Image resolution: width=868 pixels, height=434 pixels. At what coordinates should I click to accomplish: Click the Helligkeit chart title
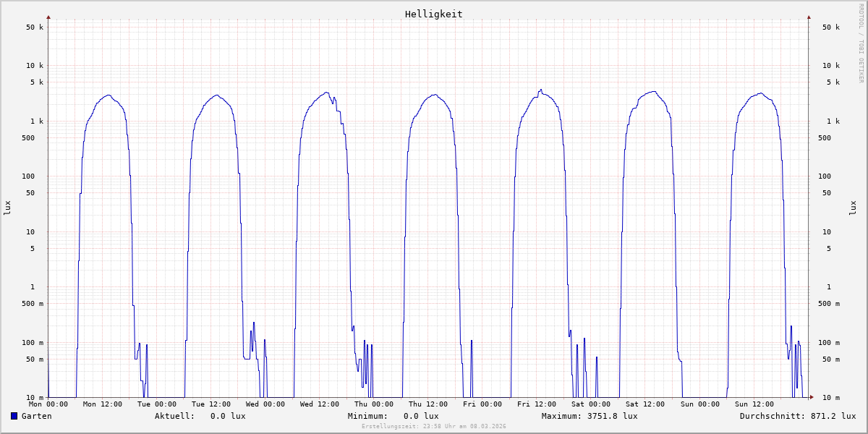pos(433,14)
